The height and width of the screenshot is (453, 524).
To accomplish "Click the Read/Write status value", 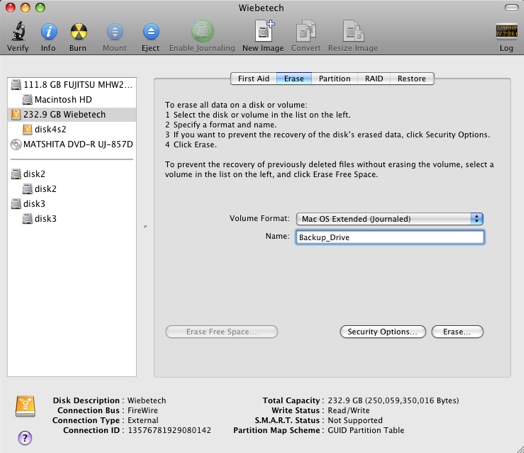I will coord(349,410).
